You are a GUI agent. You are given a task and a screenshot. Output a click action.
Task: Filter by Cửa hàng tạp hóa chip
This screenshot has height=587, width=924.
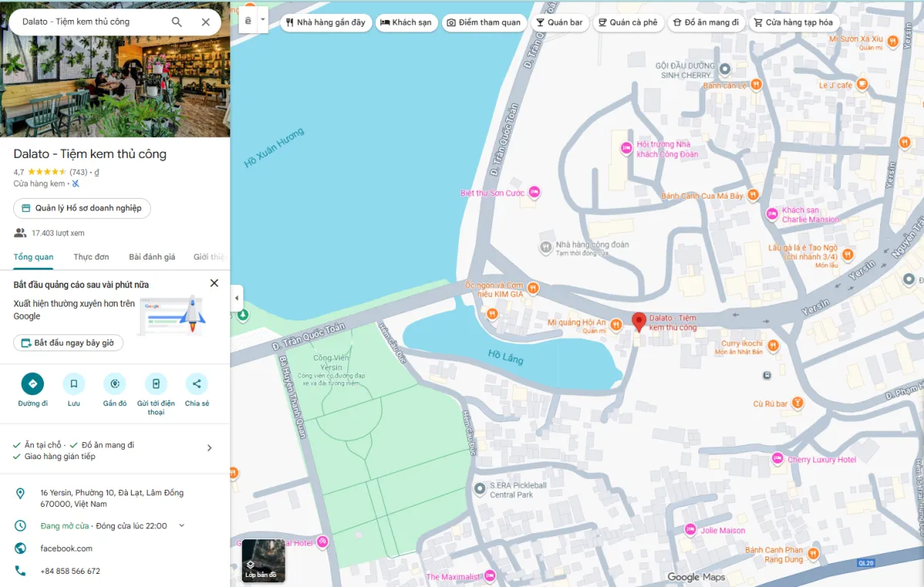[793, 22]
